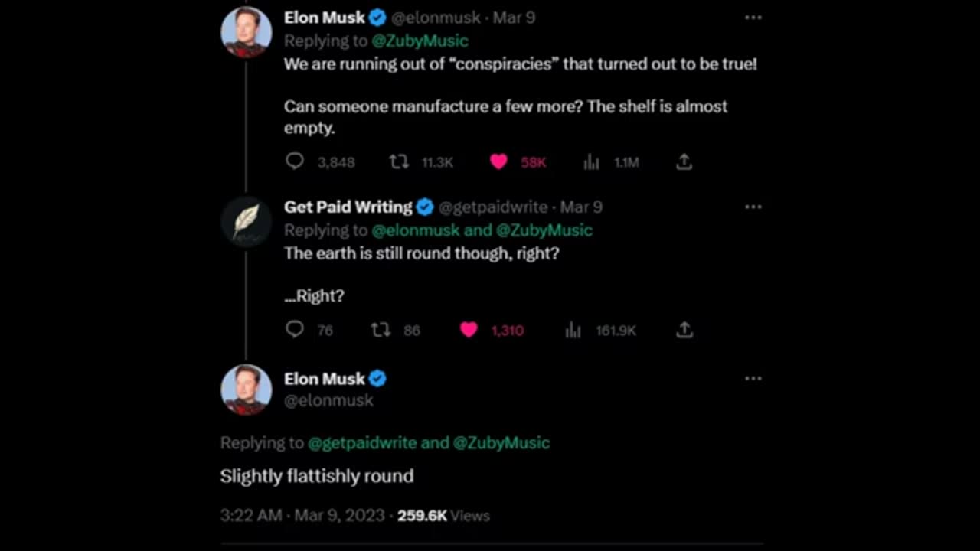Open the 3:22 AM Mar 9, 2023 timestamp
Screen dimensions: 980x551
(x=302, y=516)
